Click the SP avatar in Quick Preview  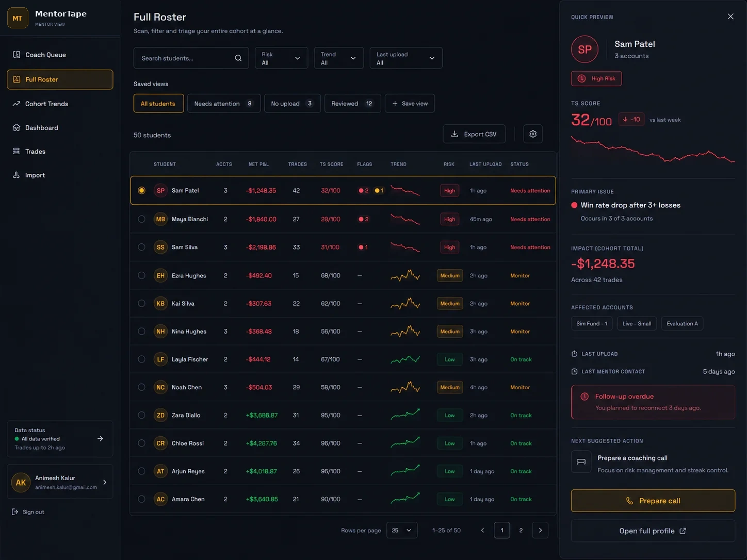pos(585,50)
